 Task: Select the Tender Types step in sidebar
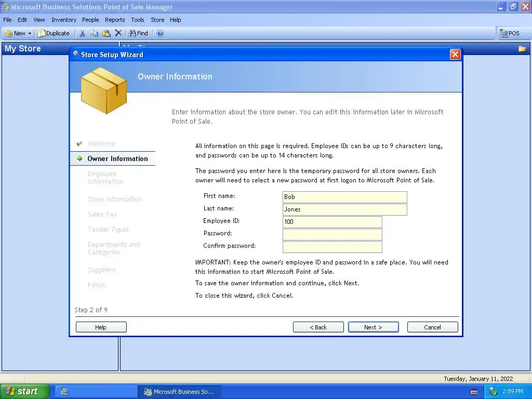pyautogui.click(x=108, y=229)
